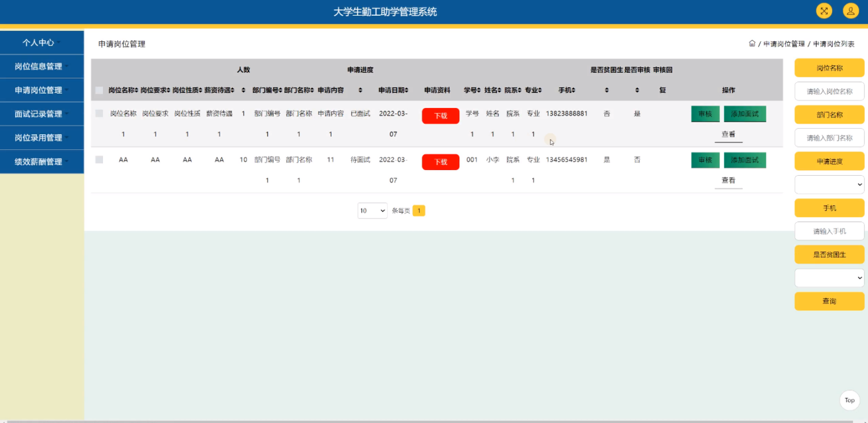Sort by 手机 column sort arrows

pos(574,90)
